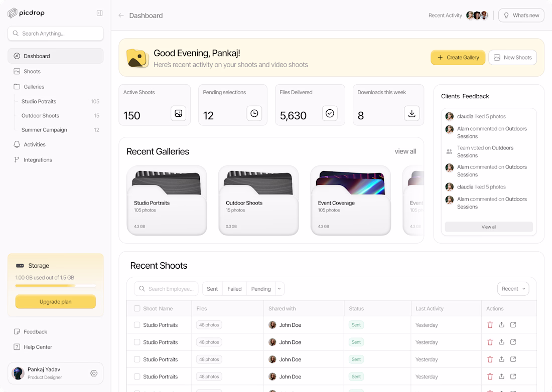Click the yellow gallery picture icon in the greeting banner

137,58
